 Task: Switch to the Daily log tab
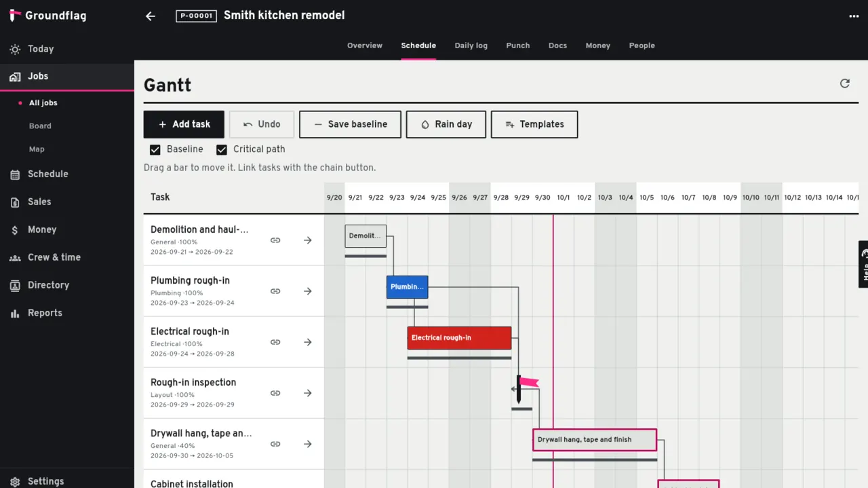click(x=471, y=45)
